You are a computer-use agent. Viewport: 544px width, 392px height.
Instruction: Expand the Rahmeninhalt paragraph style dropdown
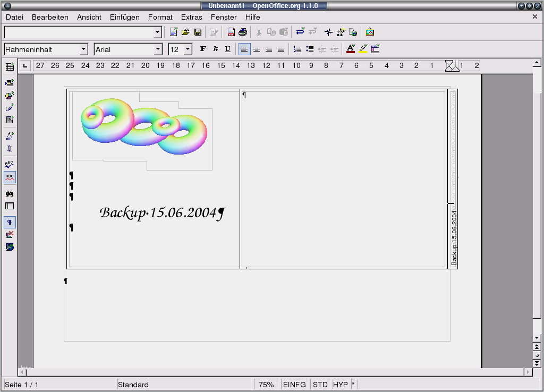coord(83,49)
